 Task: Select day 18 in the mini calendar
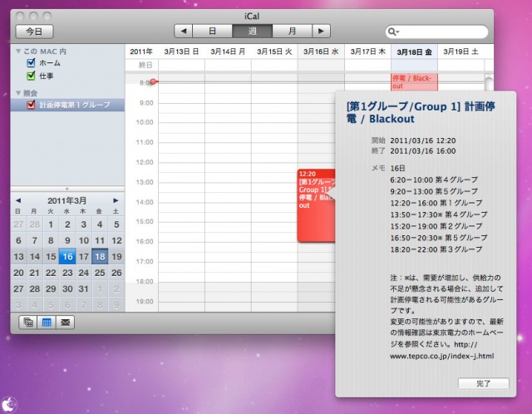click(100, 257)
